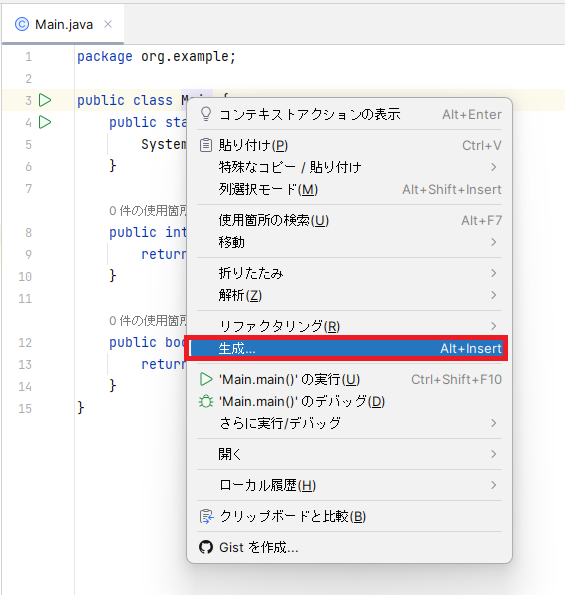Click the 0 件の使用箇所 hint above line 12
Screen dimensions: 565x595
tap(148, 321)
